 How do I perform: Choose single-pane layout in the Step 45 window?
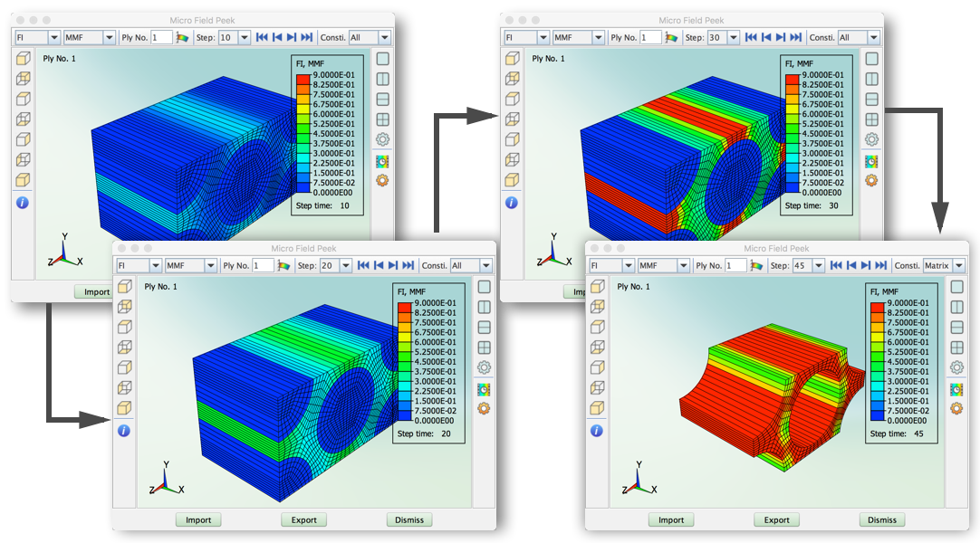tap(956, 287)
